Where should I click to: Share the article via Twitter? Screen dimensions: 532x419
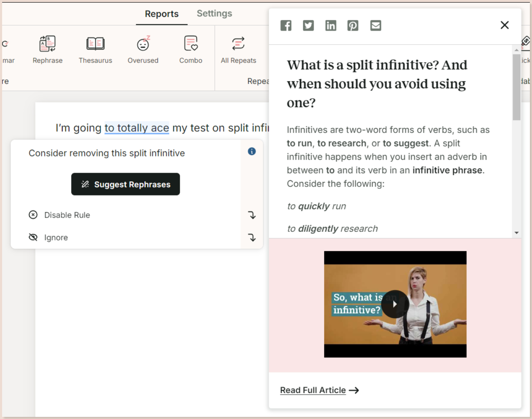(308, 25)
